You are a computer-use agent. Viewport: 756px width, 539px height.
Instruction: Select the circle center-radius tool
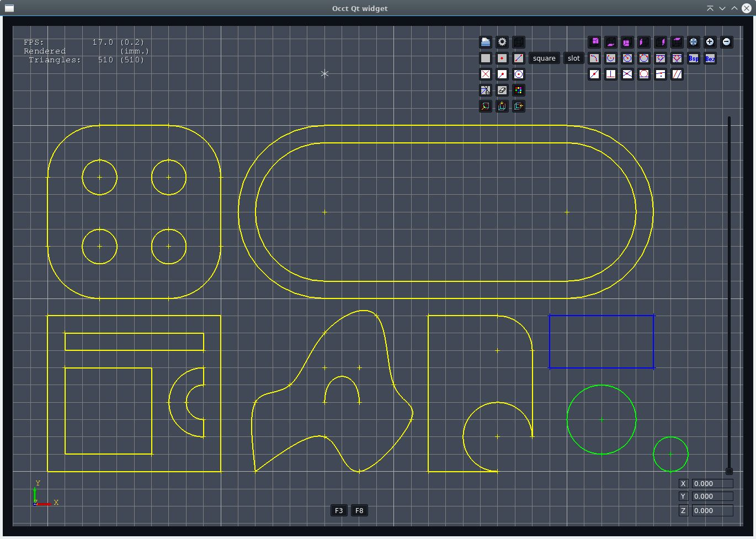627,58
